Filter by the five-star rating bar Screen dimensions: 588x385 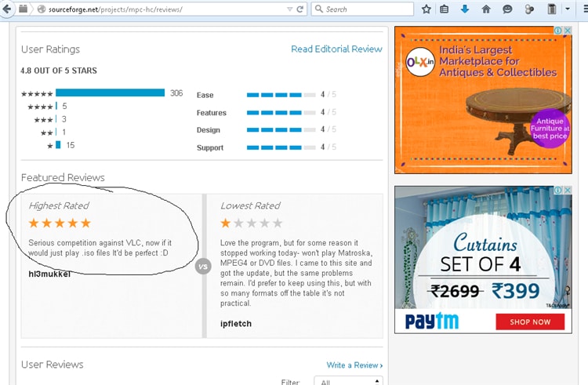(x=110, y=93)
